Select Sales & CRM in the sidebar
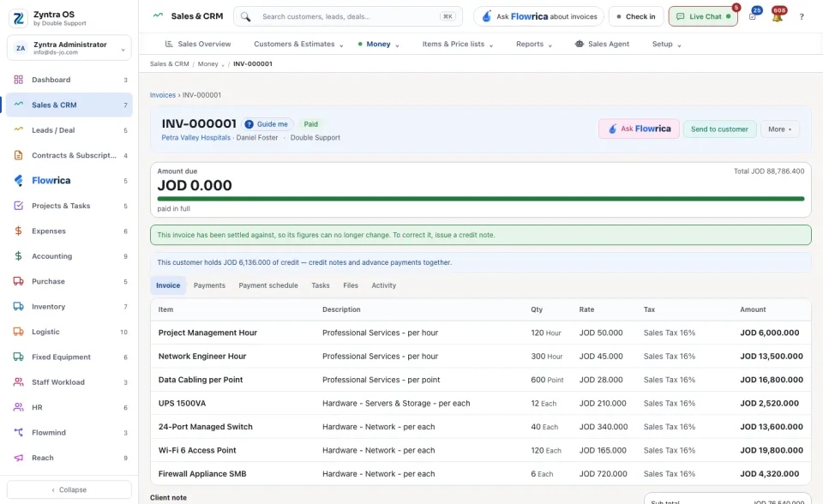The height and width of the screenshot is (504, 823). [69, 105]
